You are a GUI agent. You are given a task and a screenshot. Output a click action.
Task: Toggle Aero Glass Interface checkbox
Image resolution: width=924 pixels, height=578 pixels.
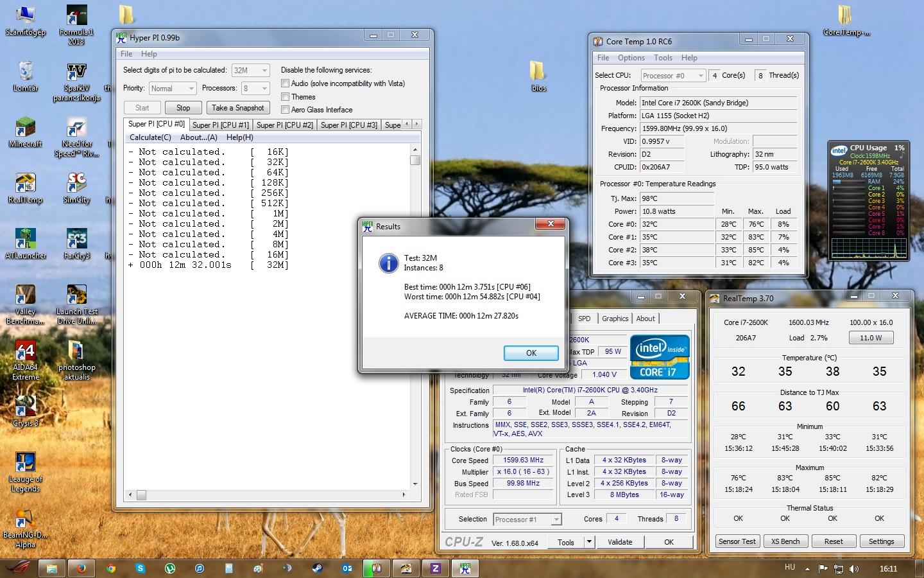click(x=285, y=109)
